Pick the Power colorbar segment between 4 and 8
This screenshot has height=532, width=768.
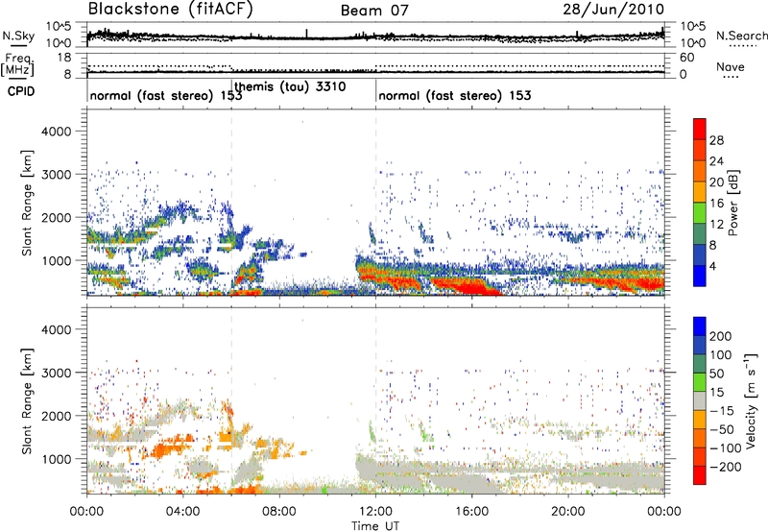(700, 254)
